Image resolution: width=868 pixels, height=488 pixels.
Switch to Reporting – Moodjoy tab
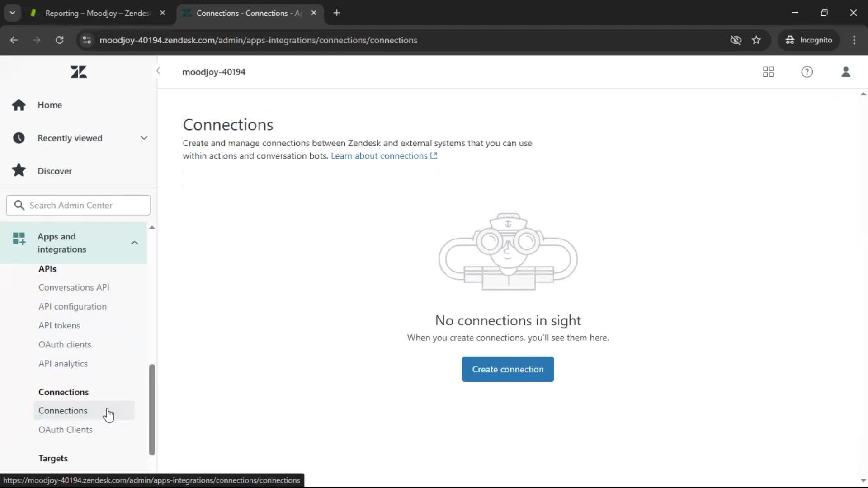click(x=98, y=13)
